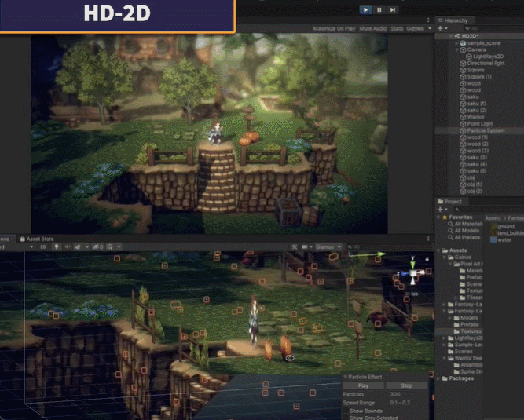Toggle scene lighting lightbulb icon

click(x=56, y=247)
